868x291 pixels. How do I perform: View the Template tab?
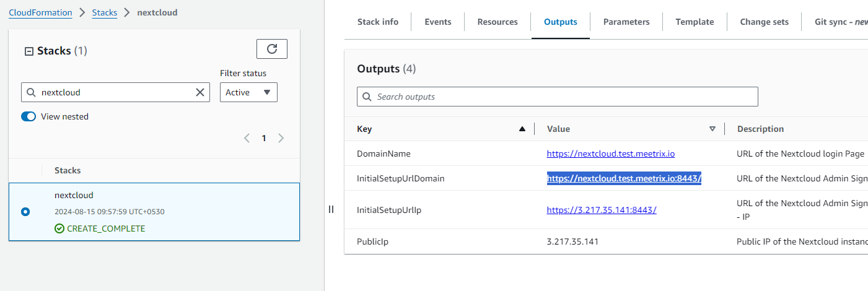(695, 22)
